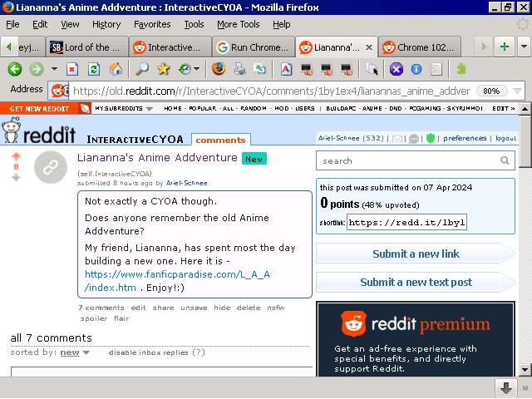This screenshot has height=399, width=532.
Task: Open the RANDOM link in the top bar
Action: (254, 109)
